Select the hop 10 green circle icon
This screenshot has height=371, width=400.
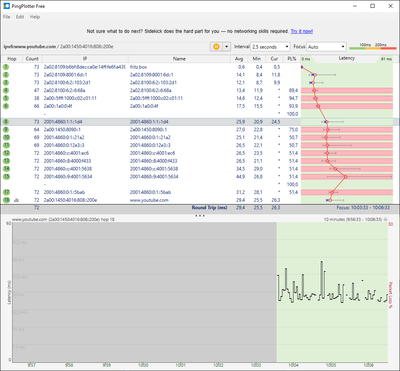tap(6, 137)
